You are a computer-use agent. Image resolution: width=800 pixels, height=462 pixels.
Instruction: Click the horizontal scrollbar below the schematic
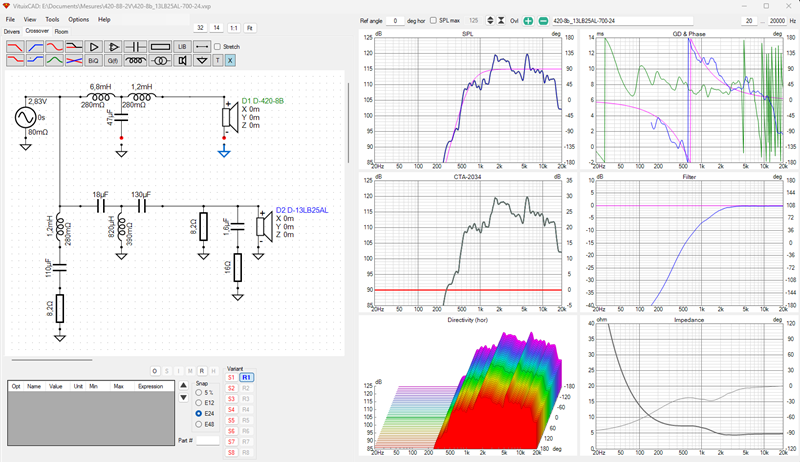click(52, 360)
